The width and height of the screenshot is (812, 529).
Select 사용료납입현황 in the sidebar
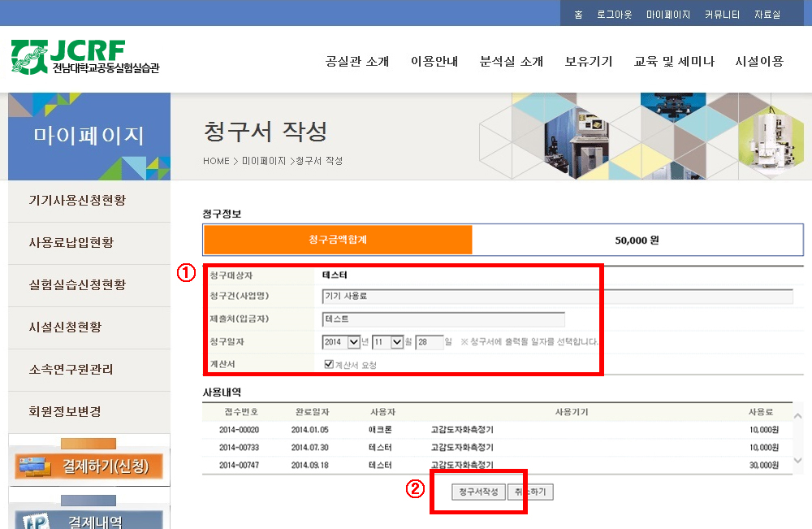71,243
